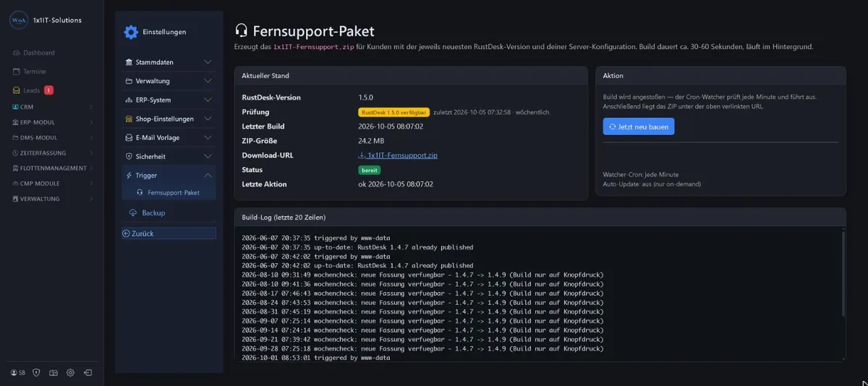The width and height of the screenshot is (868, 386).
Task: Click the RustDesk-Version value 1.5.0
Action: click(366, 98)
